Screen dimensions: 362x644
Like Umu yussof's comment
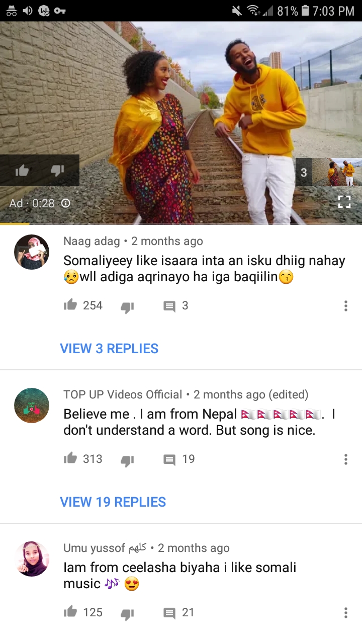point(70,612)
